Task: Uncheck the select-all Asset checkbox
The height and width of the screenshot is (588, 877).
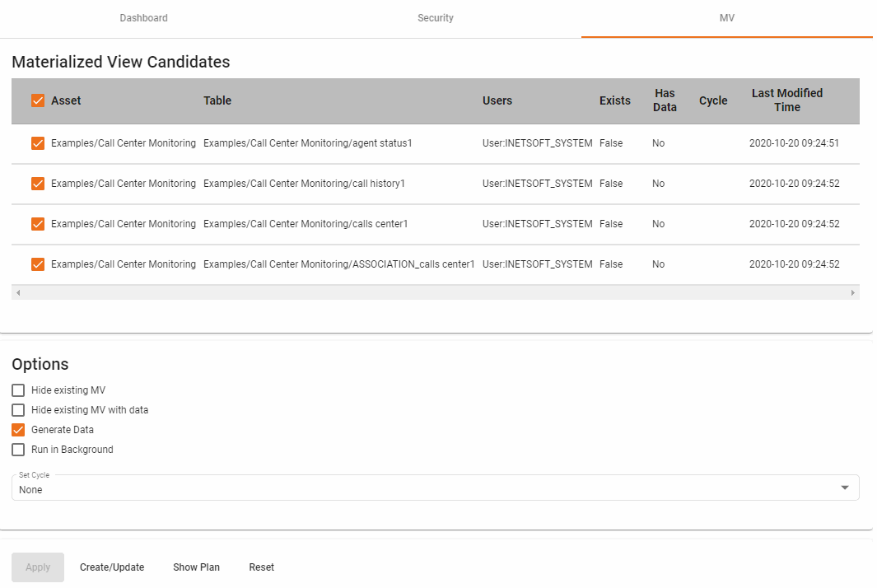Action: click(x=37, y=100)
